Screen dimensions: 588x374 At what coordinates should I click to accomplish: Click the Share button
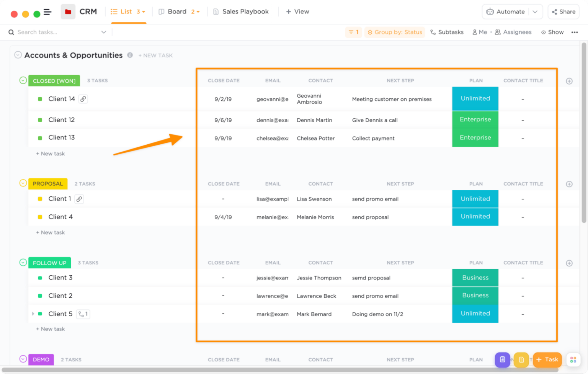click(x=563, y=11)
